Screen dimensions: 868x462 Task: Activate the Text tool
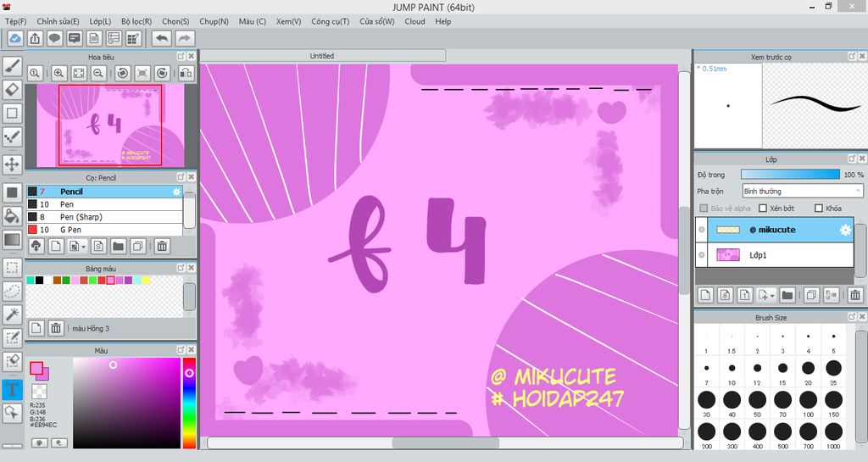12,389
